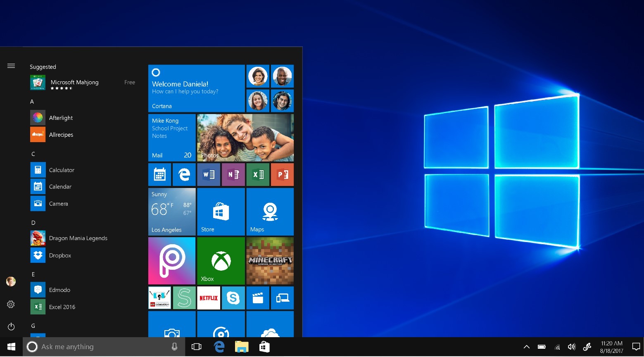This screenshot has width=644, height=357.
Task: Show hidden system tray icons chevron
Action: tap(527, 347)
